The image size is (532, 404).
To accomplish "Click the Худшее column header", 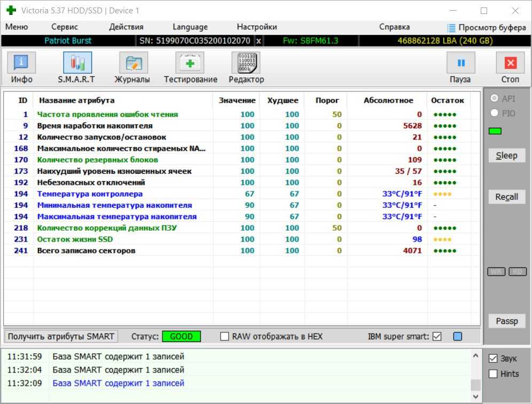I will click(x=283, y=100).
